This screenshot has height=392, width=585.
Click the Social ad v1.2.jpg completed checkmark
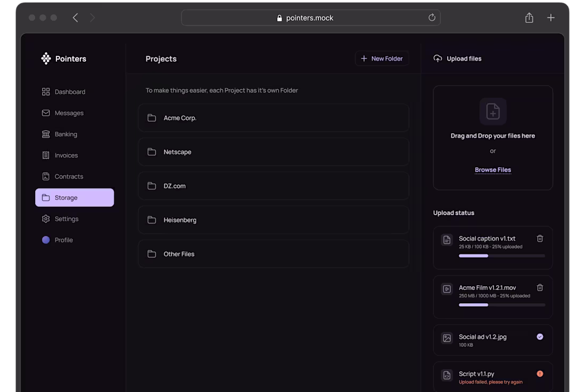pyautogui.click(x=540, y=337)
